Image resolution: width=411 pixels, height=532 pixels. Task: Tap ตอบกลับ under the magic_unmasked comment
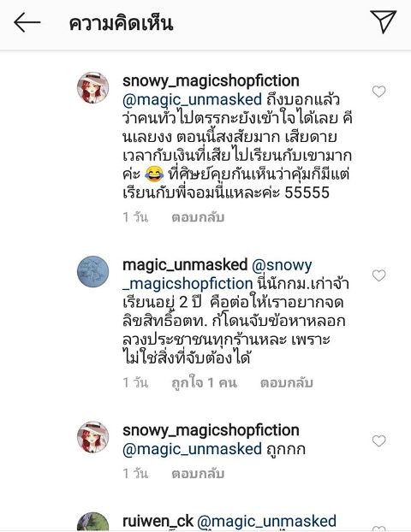287,382
